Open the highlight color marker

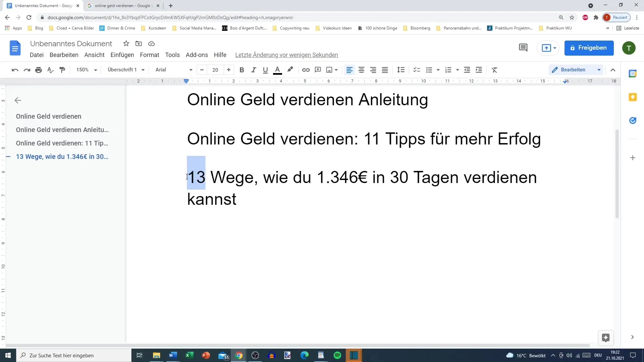290,70
